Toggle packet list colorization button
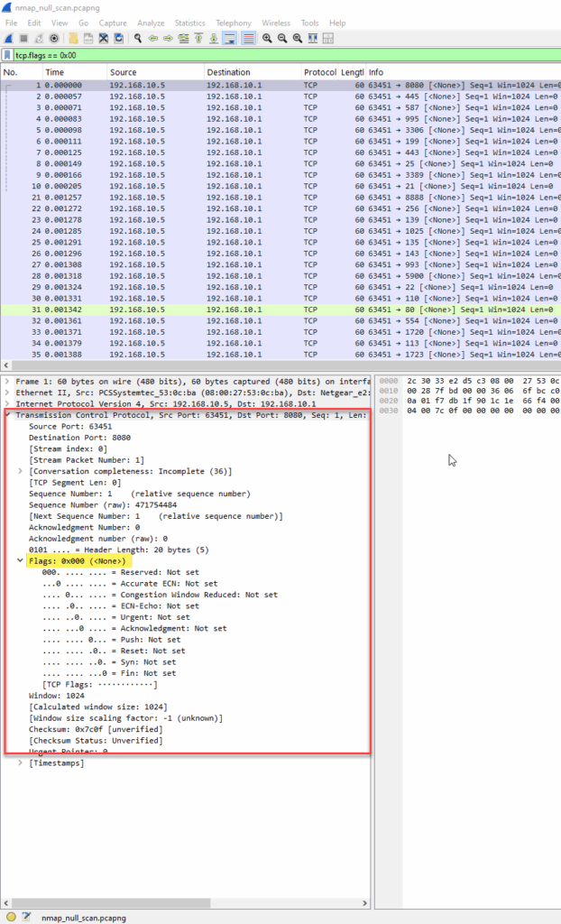The image size is (561, 924). pos(249,38)
